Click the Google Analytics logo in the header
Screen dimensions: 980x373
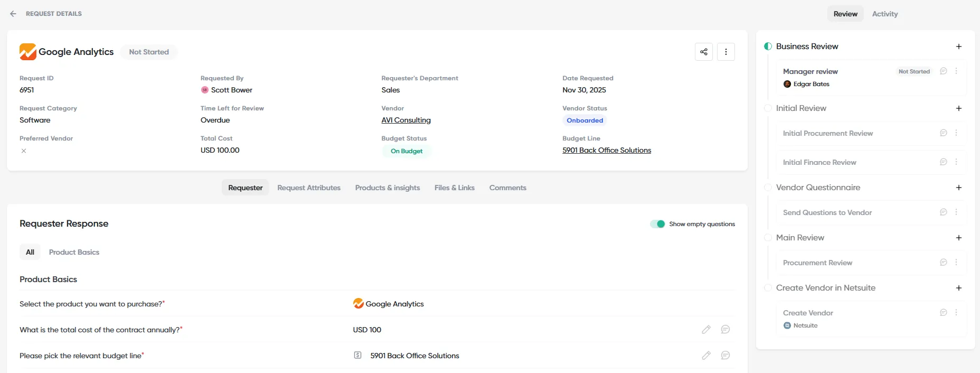(28, 52)
